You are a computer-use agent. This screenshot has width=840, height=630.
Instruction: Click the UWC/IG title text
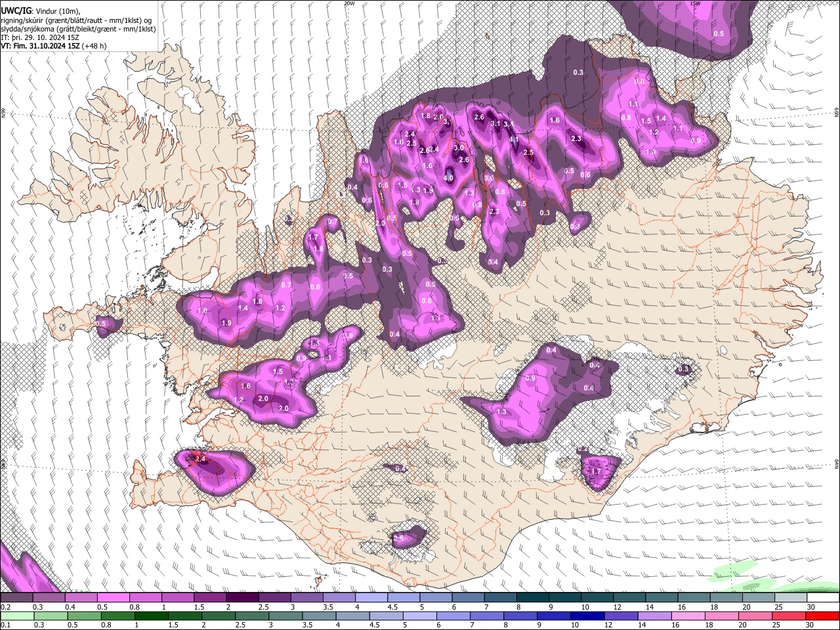point(16,11)
